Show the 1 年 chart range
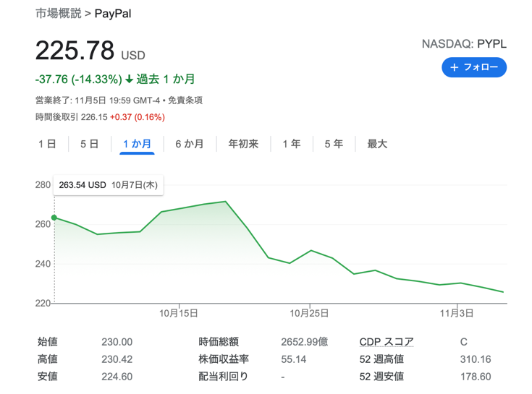The image size is (532, 394). point(292,144)
